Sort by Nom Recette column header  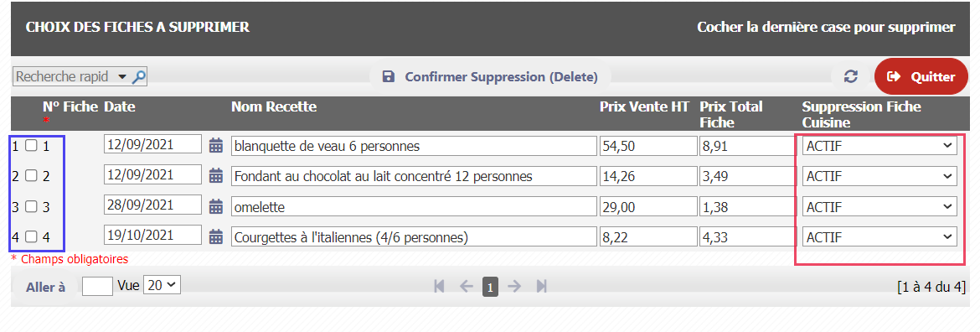[x=274, y=107]
